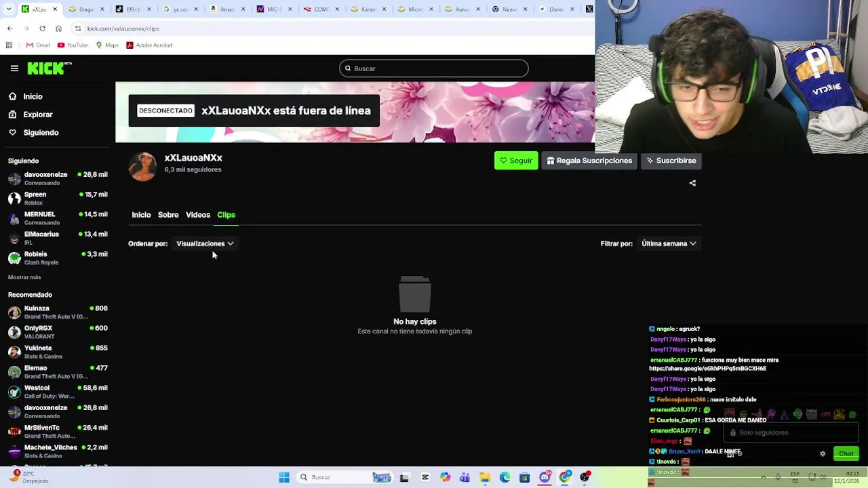Open the hamburger sidebar menu
This screenshot has width=868, height=488.
coord(14,68)
